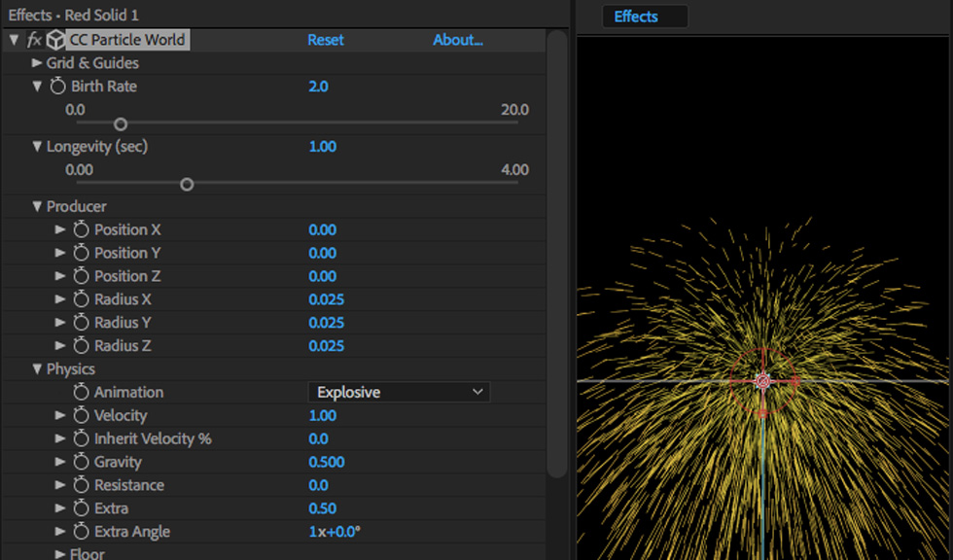Expand the Radius Z property
The height and width of the screenshot is (560, 953).
[x=59, y=345]
